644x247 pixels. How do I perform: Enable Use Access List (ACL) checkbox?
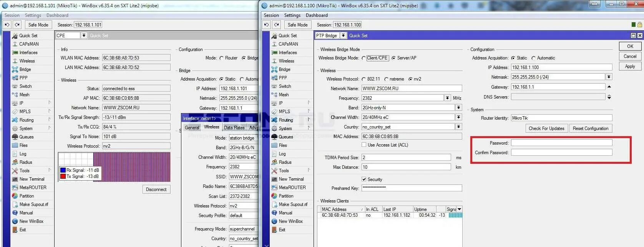point(364,145)
